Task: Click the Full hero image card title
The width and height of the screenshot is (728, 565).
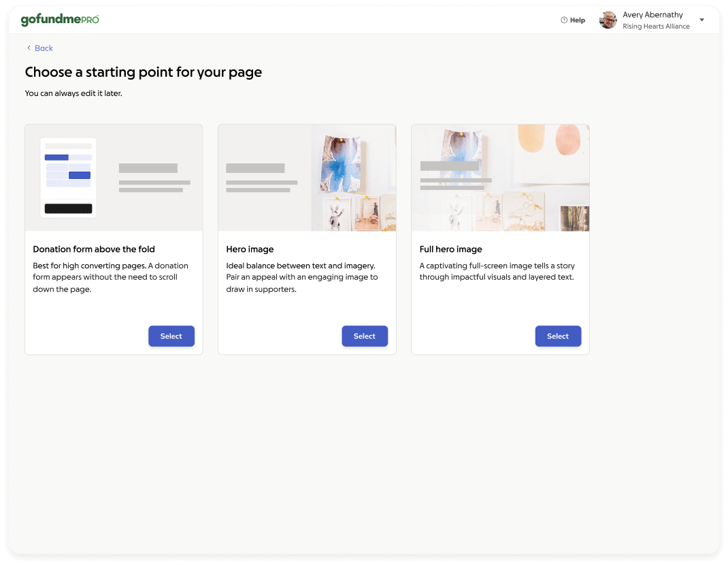Action: point(450,249)
